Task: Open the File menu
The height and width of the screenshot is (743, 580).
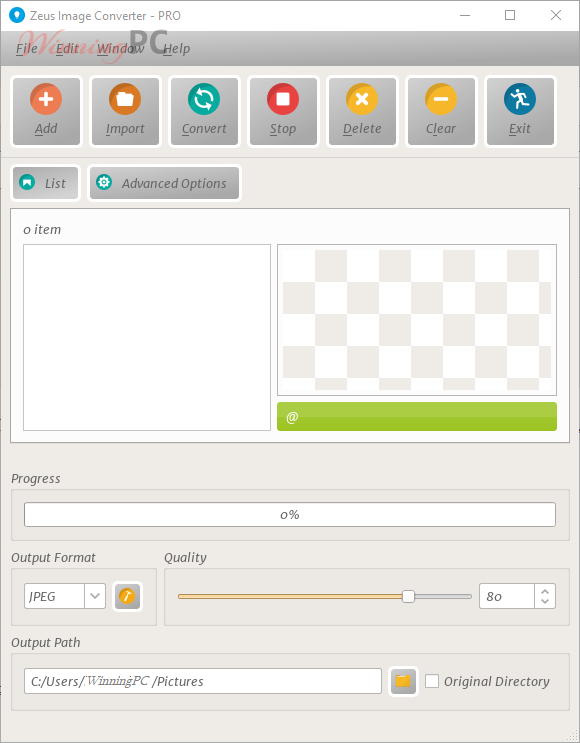Action: (27, 48)
